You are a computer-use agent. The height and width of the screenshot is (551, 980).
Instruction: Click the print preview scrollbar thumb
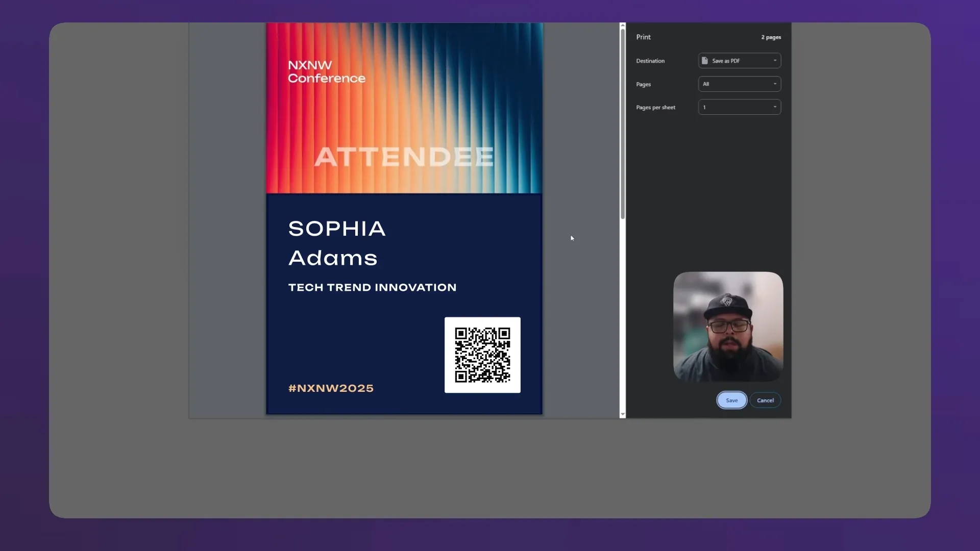[623, 124]
